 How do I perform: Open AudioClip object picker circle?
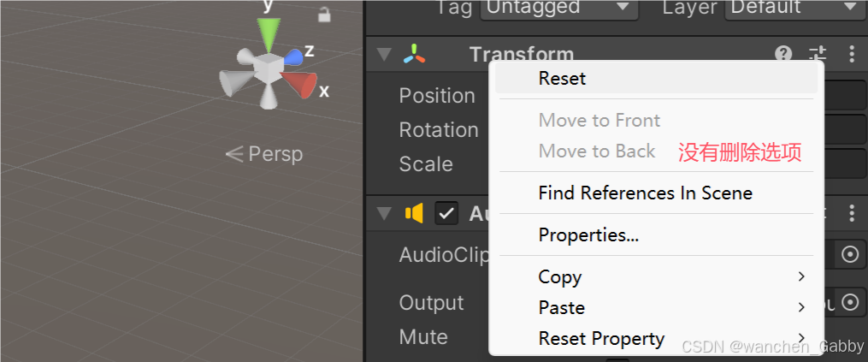tap(849, 254)
